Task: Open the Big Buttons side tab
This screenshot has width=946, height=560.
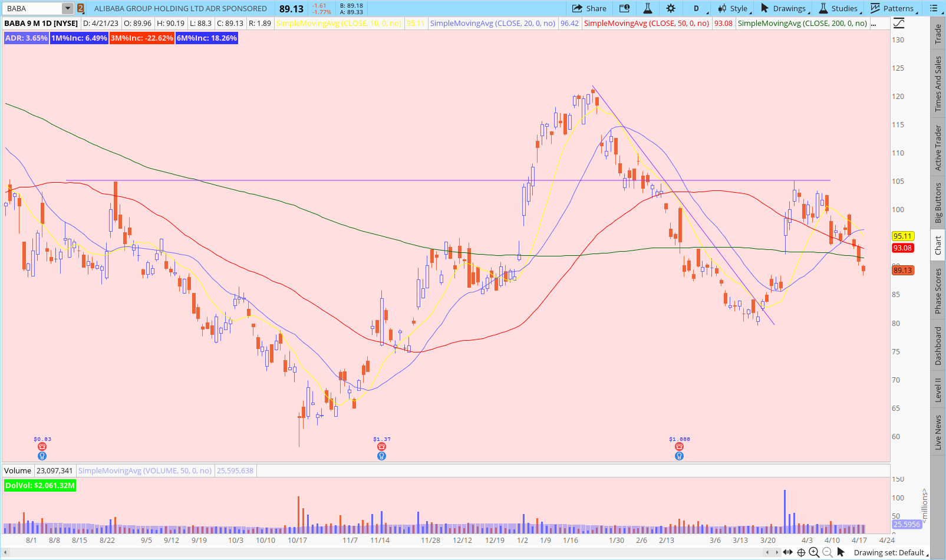Action: pos(938,203)
